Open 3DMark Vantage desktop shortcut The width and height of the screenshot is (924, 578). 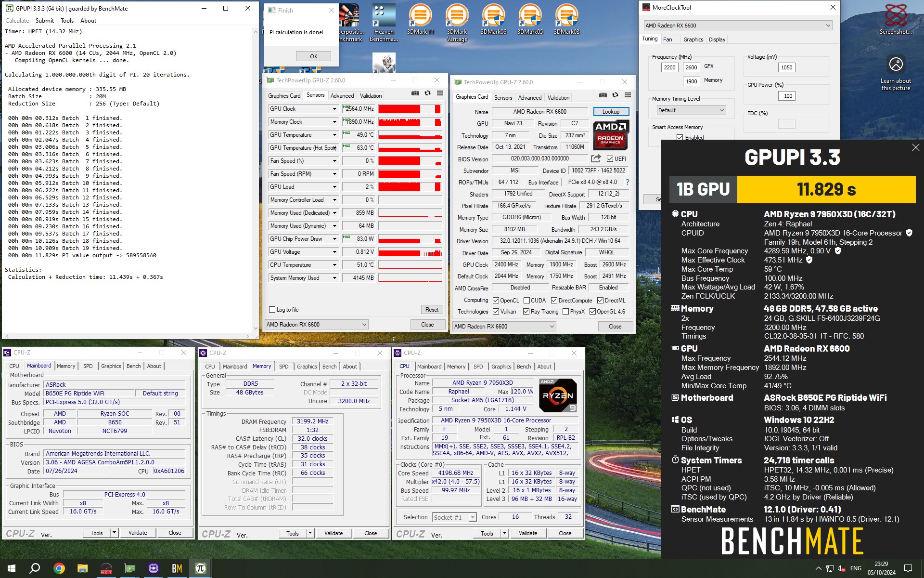coord(457,23)
